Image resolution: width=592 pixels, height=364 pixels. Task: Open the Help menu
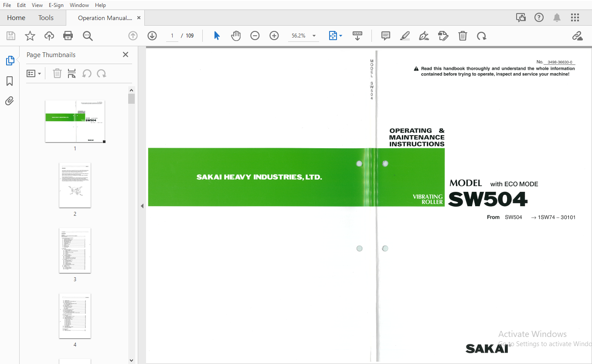pos(100,5)
